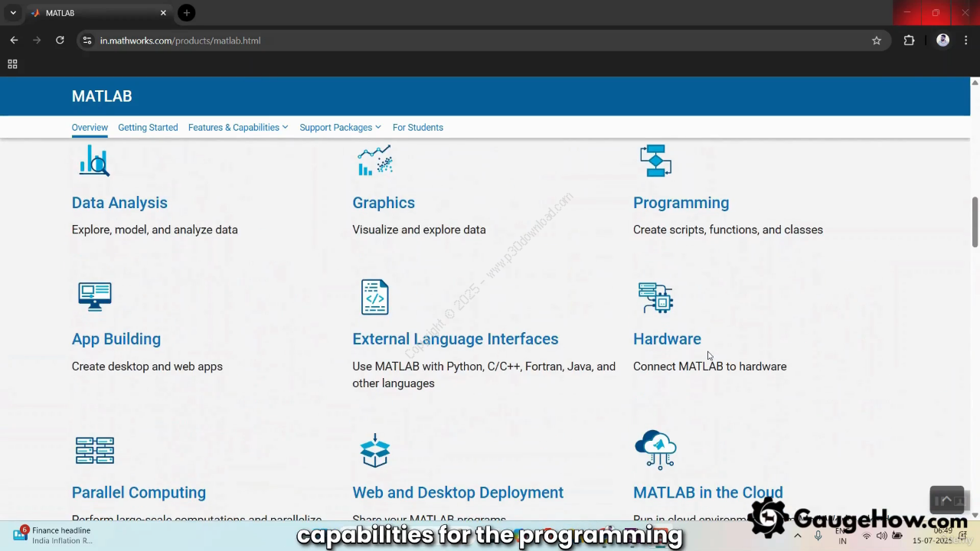
Task: Open the Web and Desktop Deployment link
Action: (458, 493)
